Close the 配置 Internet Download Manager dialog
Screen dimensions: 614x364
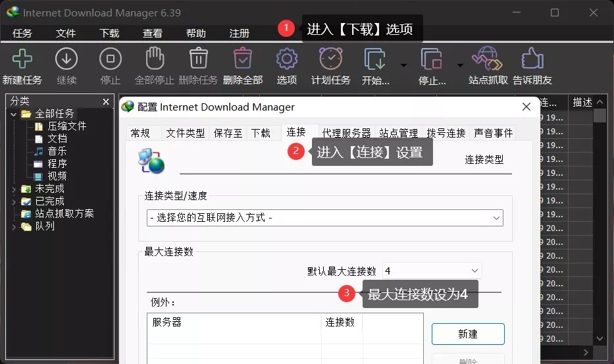click(x=526, y=107)
